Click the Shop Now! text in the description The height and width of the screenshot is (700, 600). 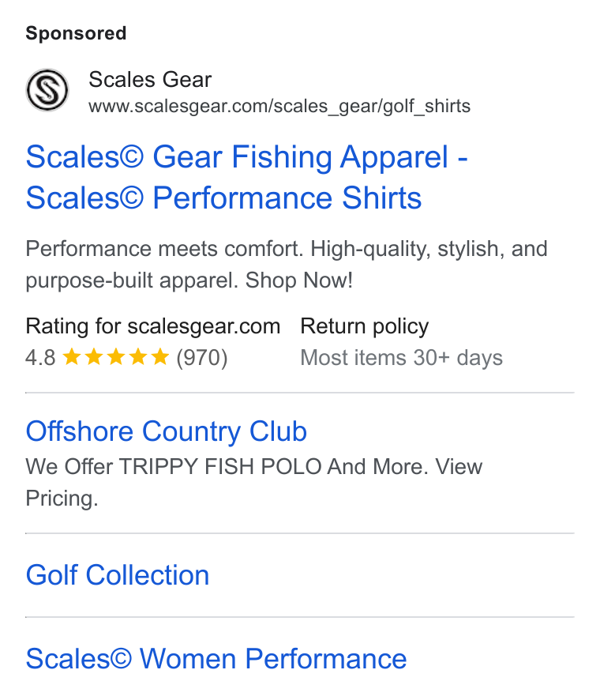tap(299, 280)
